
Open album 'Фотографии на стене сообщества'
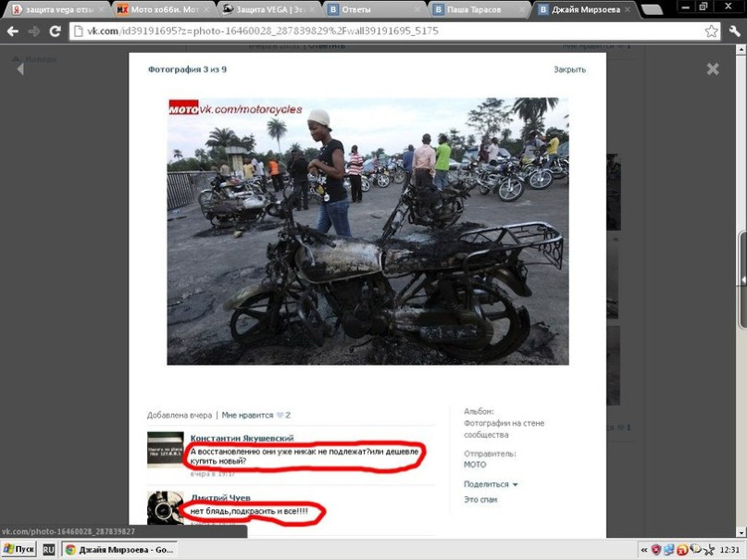click(x=504, y=429)
